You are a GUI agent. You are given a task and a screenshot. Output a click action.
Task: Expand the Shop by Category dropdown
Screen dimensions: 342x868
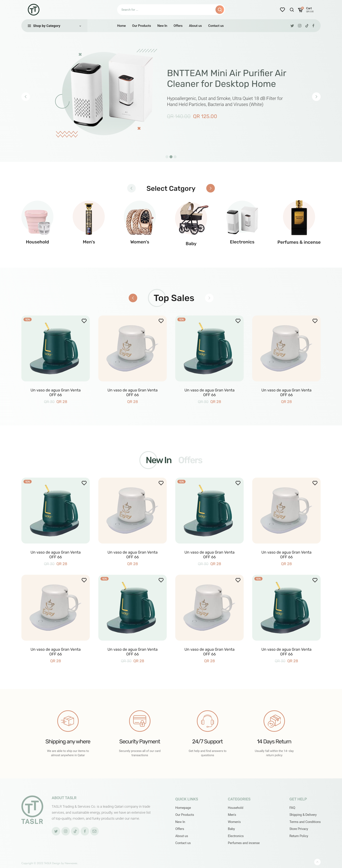click(x=54, y=26)
